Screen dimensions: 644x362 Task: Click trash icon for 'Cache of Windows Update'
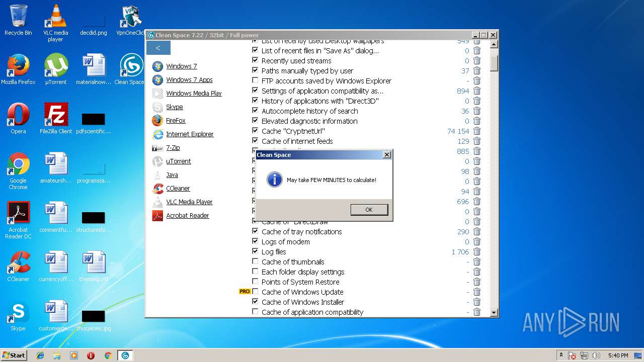477,292
